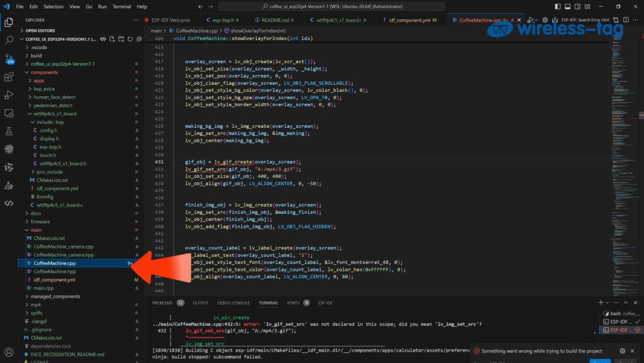644x363 pixels.
Task: Open the Terminal menu in menu bar
Action: pos(122,7)
